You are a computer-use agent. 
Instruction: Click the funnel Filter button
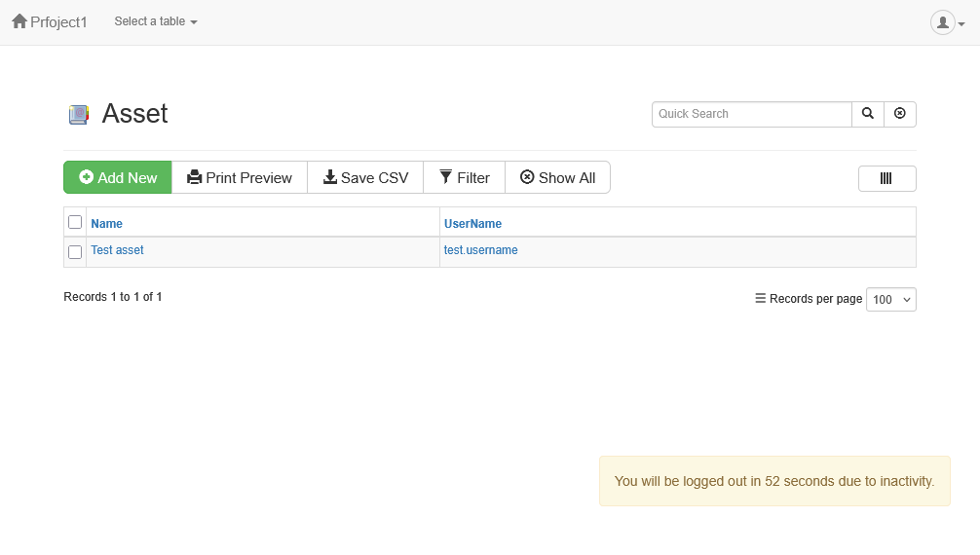[x=464, y=177]
